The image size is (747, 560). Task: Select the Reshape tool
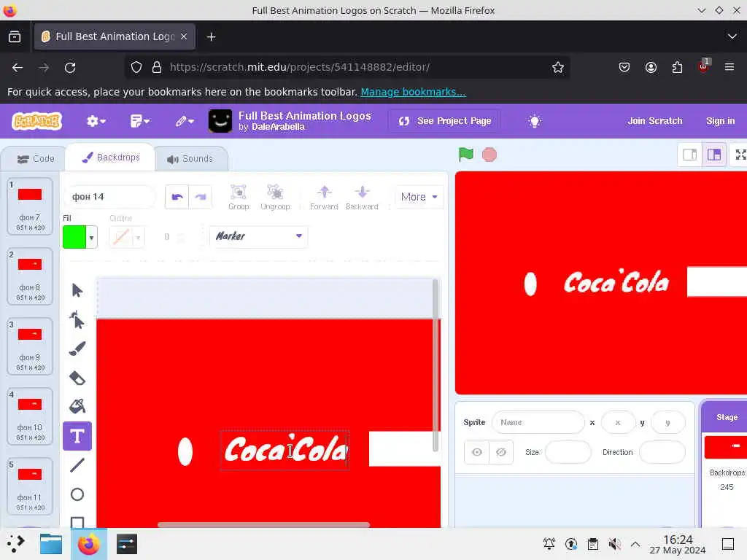coord(77,320)
